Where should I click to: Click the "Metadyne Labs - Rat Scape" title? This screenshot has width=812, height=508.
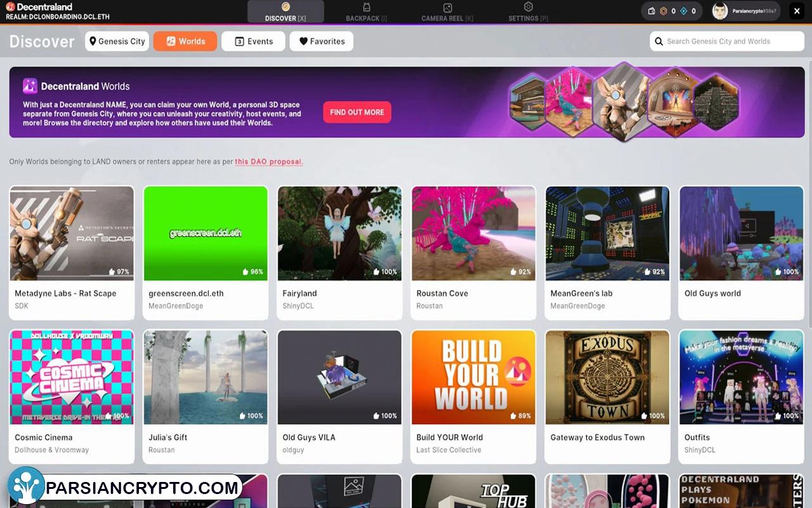65,293
